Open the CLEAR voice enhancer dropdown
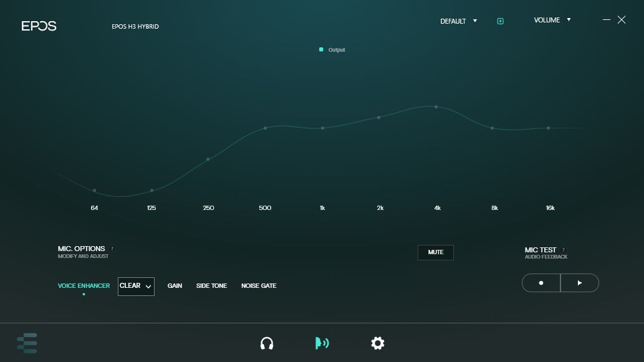Viewport: 644px width, 362px height. (136, 286)
